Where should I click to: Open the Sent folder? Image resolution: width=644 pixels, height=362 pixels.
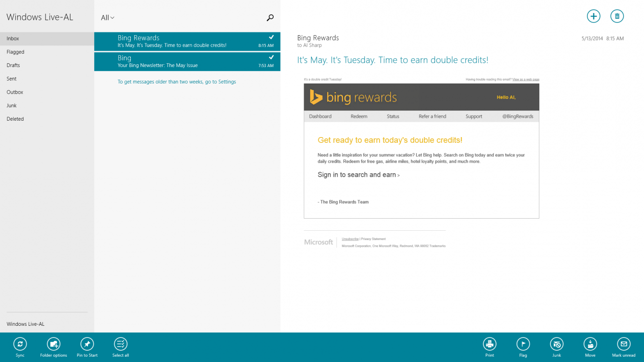point(47,79)
